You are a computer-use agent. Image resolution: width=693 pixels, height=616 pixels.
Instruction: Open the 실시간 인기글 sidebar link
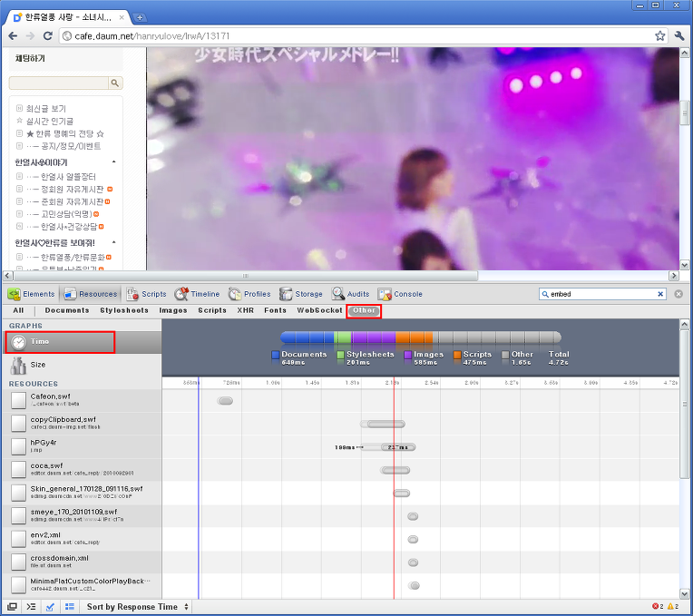[50, 121]
